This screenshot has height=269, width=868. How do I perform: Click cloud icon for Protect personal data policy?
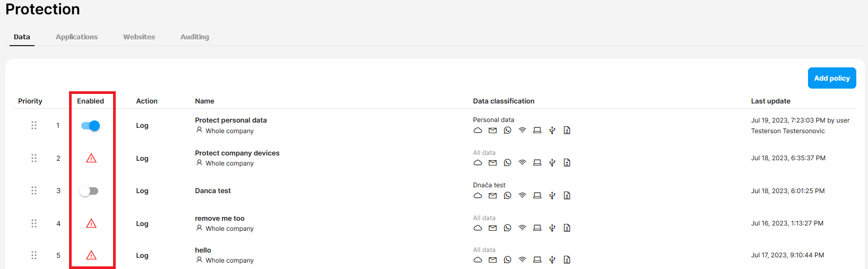tap(478, 131)
